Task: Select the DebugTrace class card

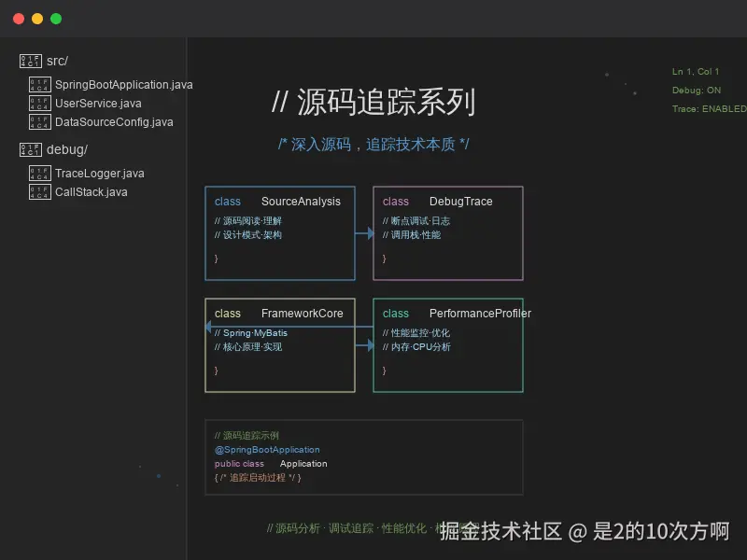Action: click(x=448, y=233)
